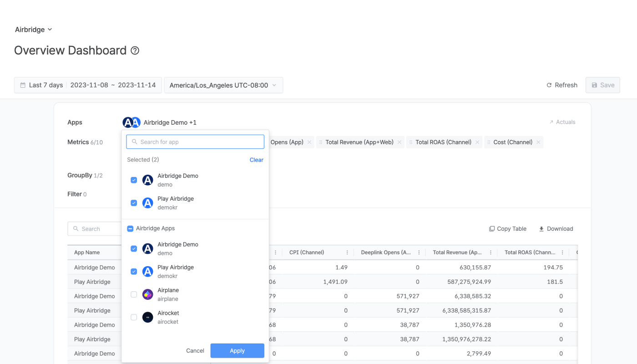The height and width of the screenshot is (364, 637).
Task: Check the Airplane app checkbox
Action: pos(134,294)
